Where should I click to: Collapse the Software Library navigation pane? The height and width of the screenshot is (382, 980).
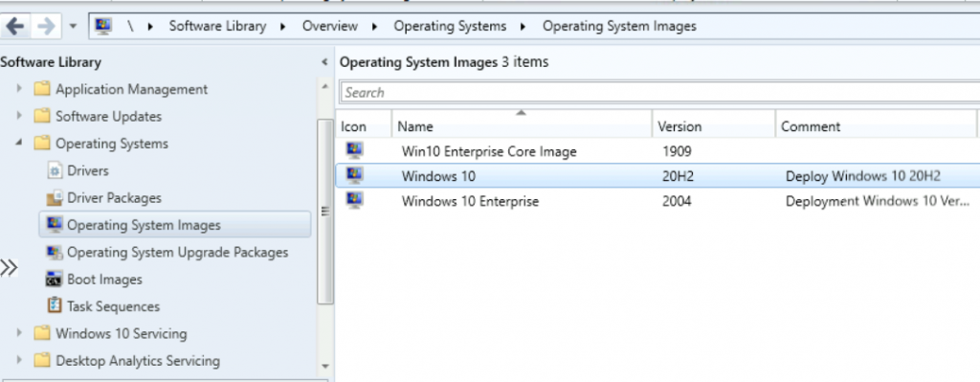click(324, 62)
